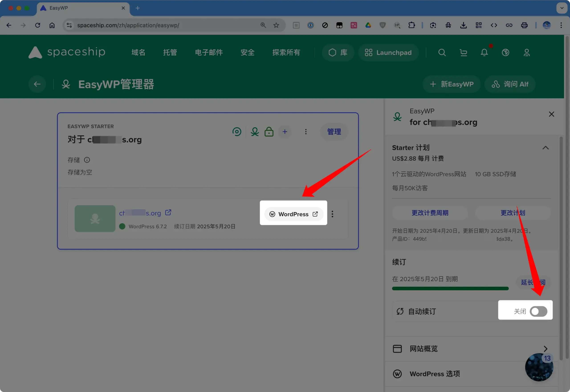Viewport: 570px width, 392px height.
Task: Open the blurred domain link on the site row
Action: [x=140, y=213]
